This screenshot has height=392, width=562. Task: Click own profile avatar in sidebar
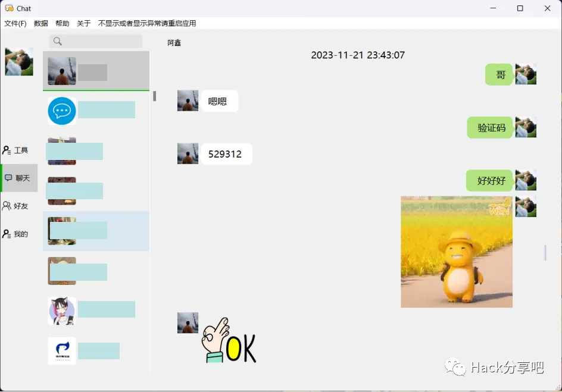(x=19, y=62)
